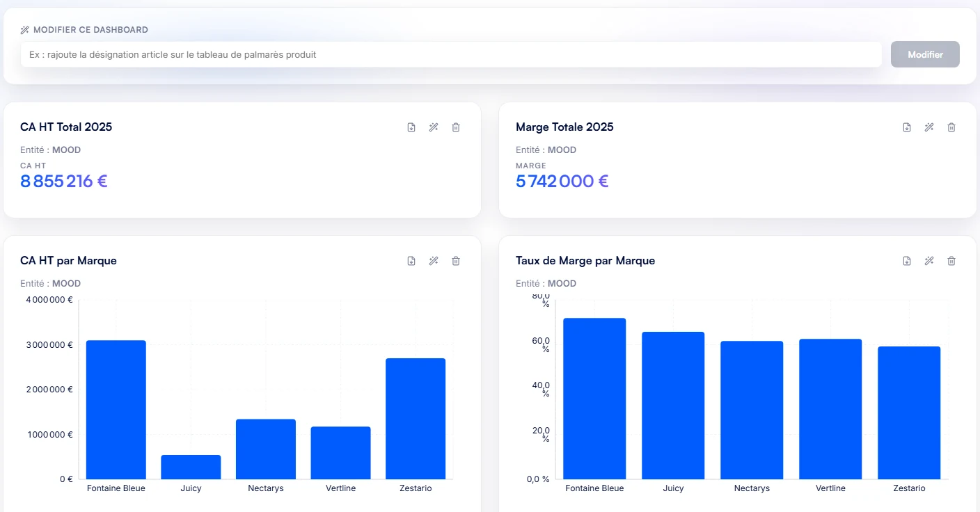980x512 pixels.
Task: Edit Taux de Marge par Marque with wand
Action: pyautogui.click(x=929, y=261)
